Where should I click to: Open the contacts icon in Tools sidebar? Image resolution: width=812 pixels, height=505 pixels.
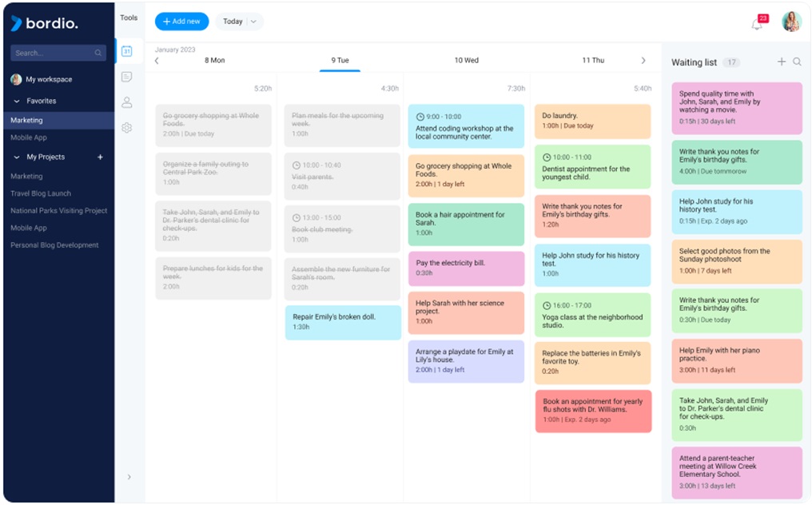pyautogui.click(x=127, y=102)
